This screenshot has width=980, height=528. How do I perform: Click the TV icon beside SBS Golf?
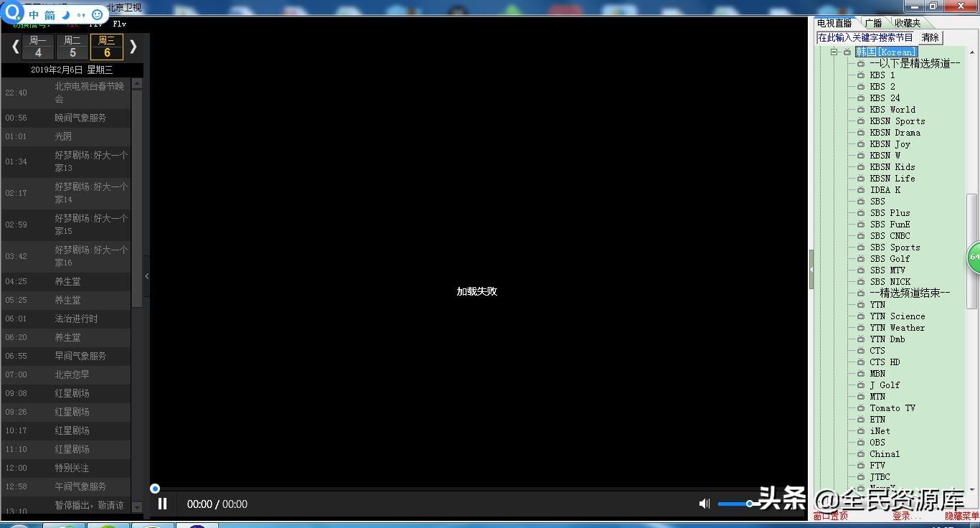point(861,259)
